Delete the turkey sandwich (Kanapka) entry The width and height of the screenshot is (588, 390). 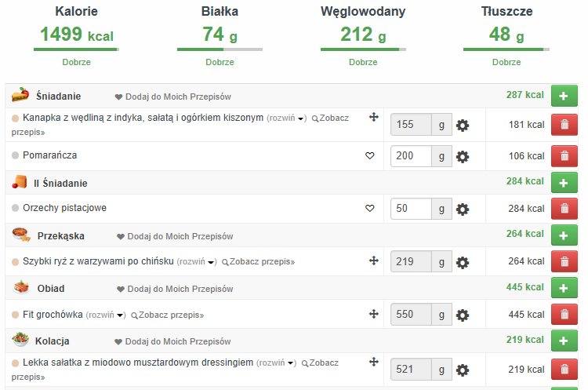pos(564,125)
